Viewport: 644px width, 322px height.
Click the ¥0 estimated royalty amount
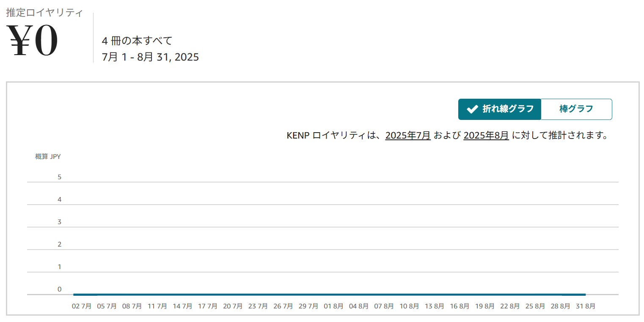pos(33,42)
